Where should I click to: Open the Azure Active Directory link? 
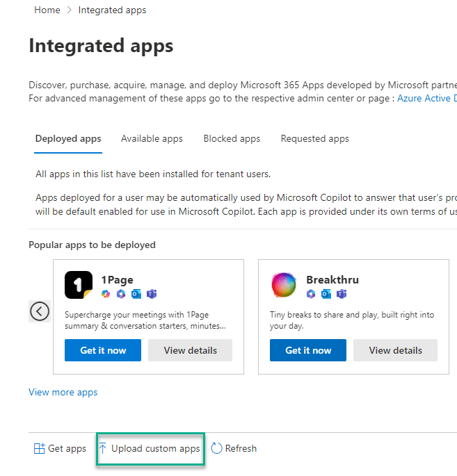point(427,99)
